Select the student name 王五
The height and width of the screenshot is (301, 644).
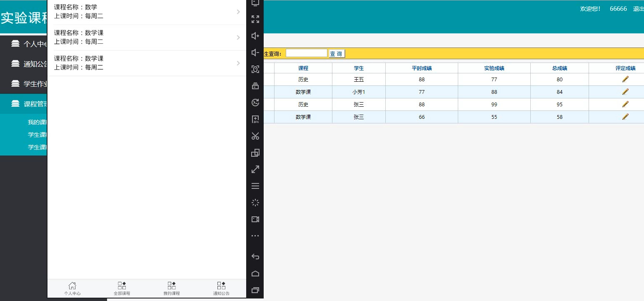point(359,80)
